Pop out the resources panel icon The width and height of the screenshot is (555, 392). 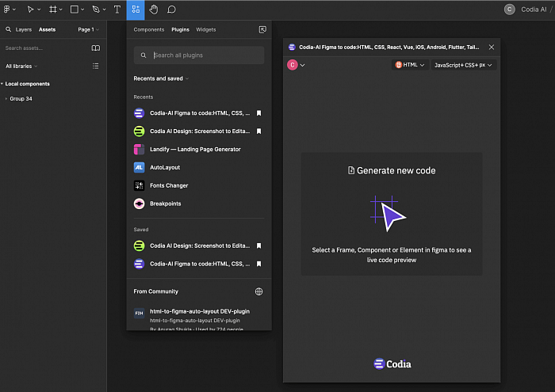262,29
